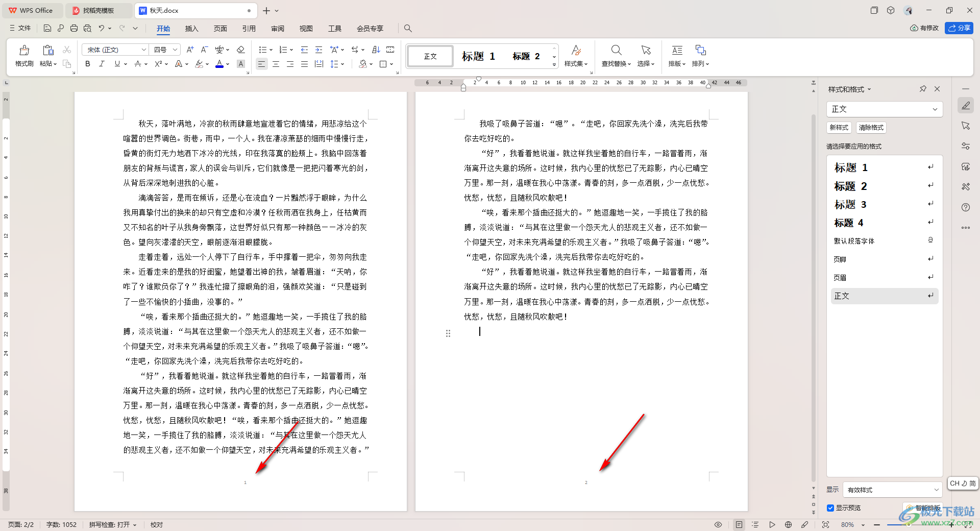Open the 有效样式 display dropdown
Image resolution: width=980 pixels, height=531 pixels.
coord(892,490)
